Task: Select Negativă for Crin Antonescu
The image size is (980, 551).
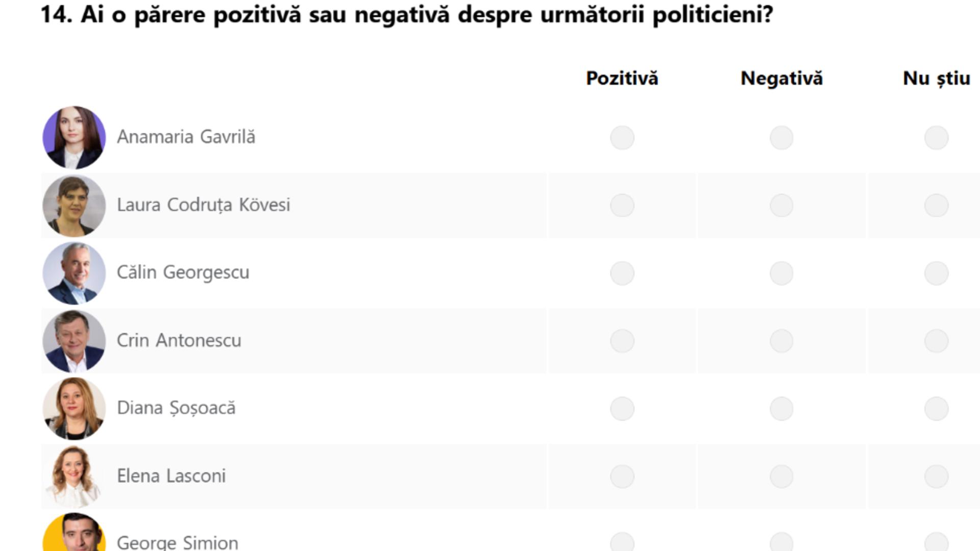Action: (x=782, y=340)
